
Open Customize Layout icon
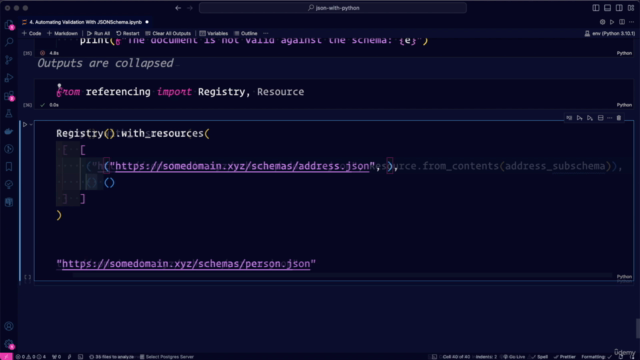pyautogui.click(x=631, y=8)
